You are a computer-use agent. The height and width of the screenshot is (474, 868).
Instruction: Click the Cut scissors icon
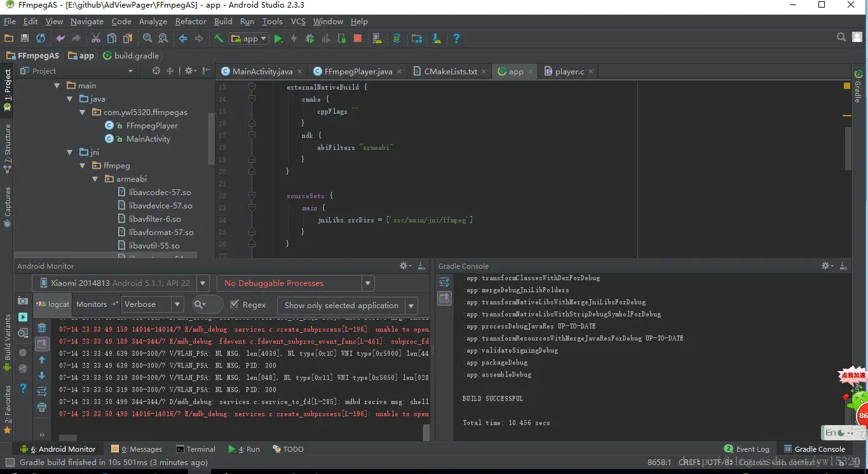pos(96,39)
